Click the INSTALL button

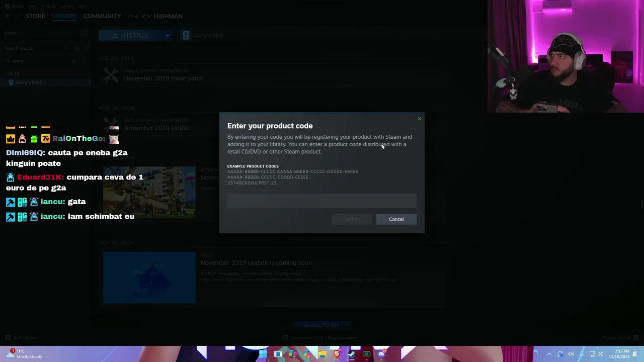tap(130, 35)
